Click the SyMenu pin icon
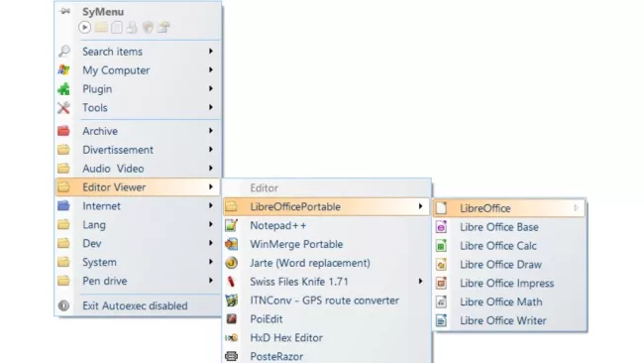 64,11
